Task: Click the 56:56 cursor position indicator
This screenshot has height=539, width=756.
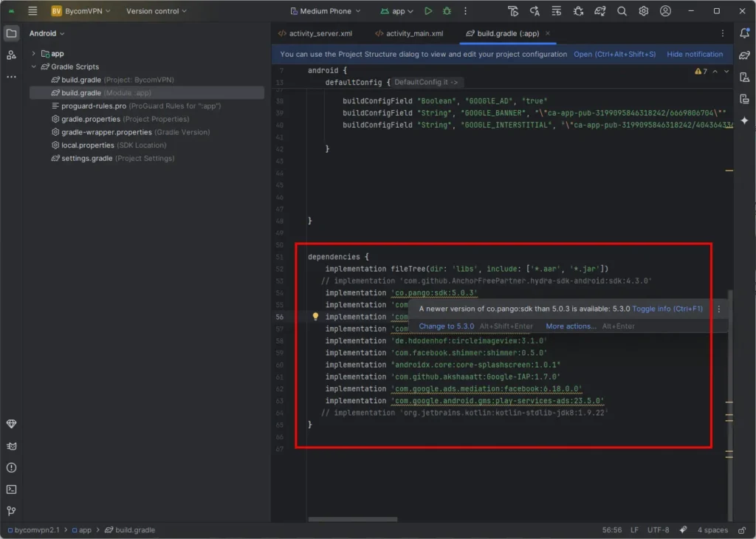Action: point(611,530)
